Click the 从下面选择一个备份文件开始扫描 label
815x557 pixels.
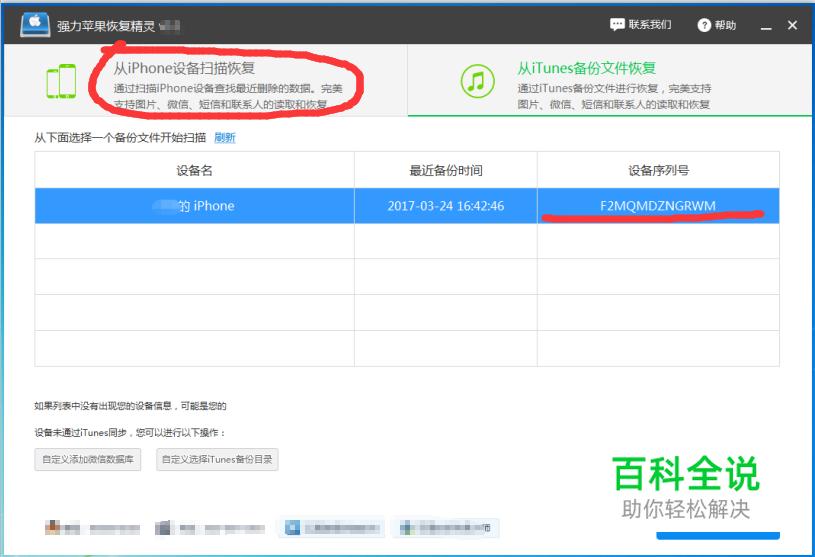[x=120, y=138]
